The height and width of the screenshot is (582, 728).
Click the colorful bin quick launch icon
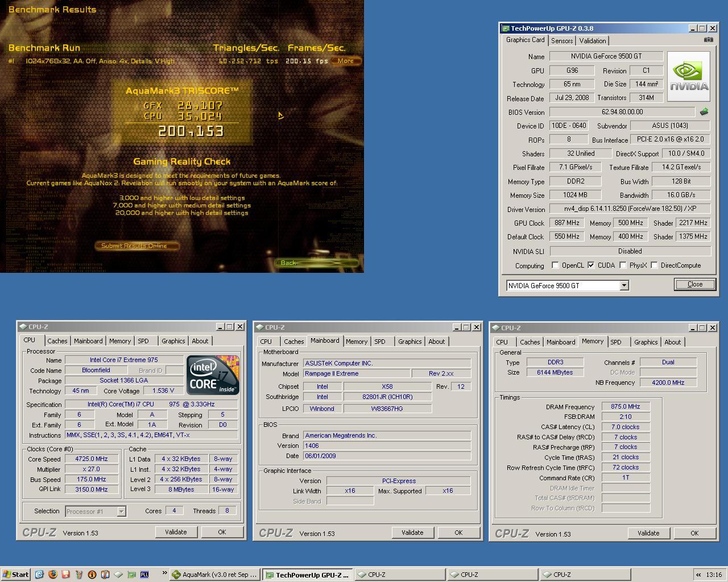tap(79, 575)
